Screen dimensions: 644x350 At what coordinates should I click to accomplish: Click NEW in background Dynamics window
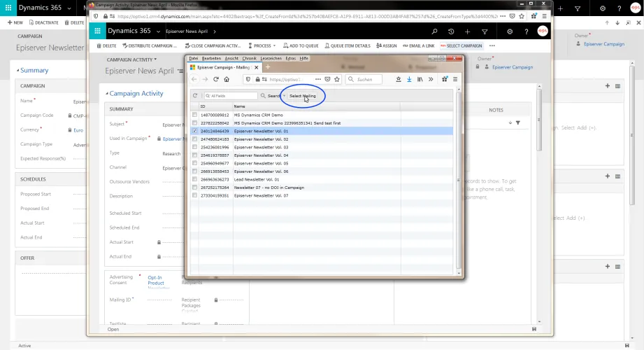tap(15, 22)
